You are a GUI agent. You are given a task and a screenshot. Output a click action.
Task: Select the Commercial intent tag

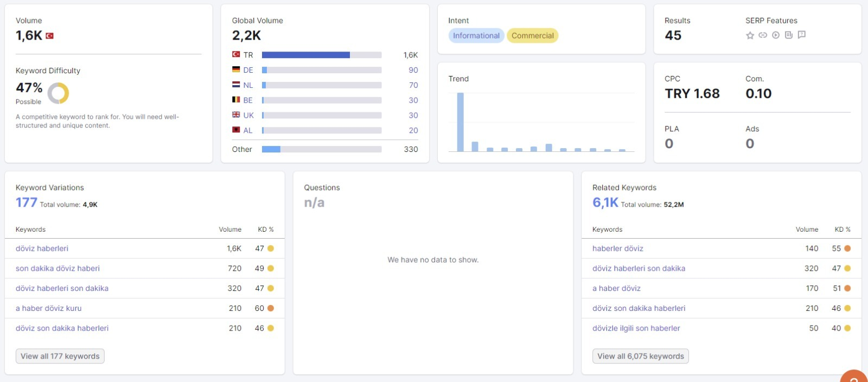[x=533, y=36]
